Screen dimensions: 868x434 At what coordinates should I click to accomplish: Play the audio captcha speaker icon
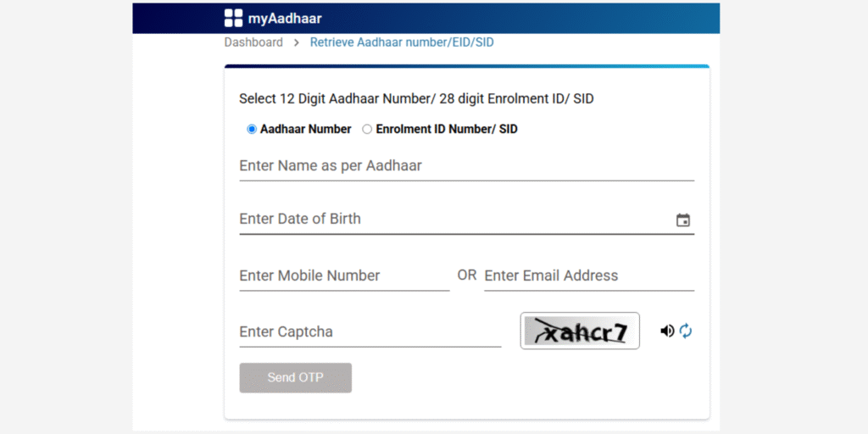[667, 331]
